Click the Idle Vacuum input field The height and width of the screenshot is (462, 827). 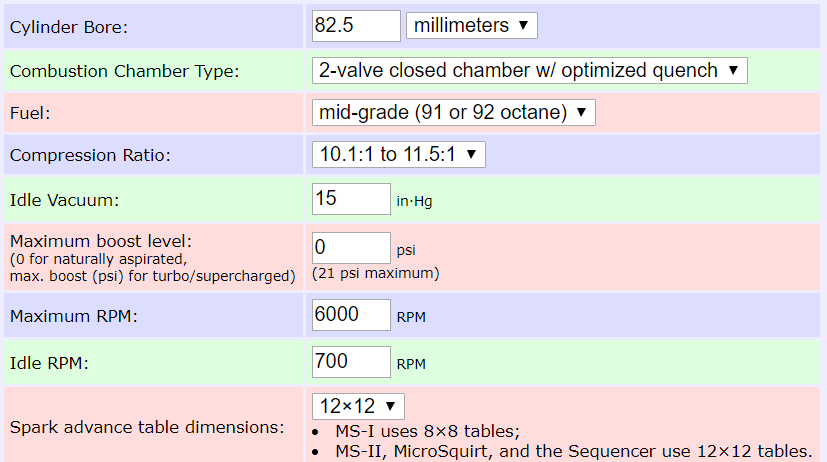pos(351,199)
